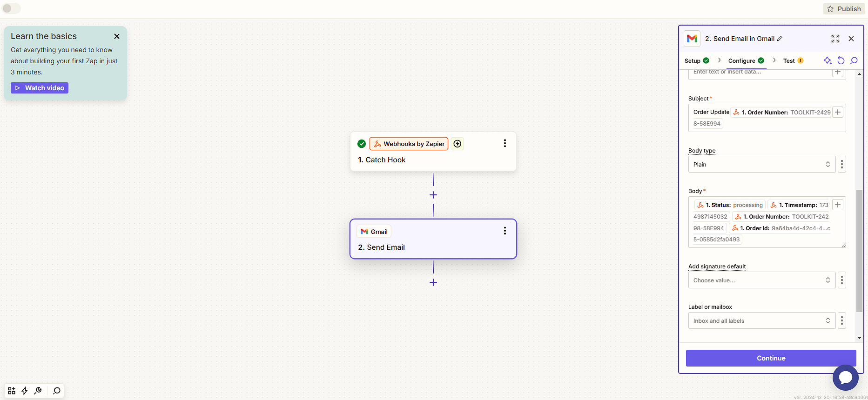Add a step after Send Email

(x=433, y=282)
